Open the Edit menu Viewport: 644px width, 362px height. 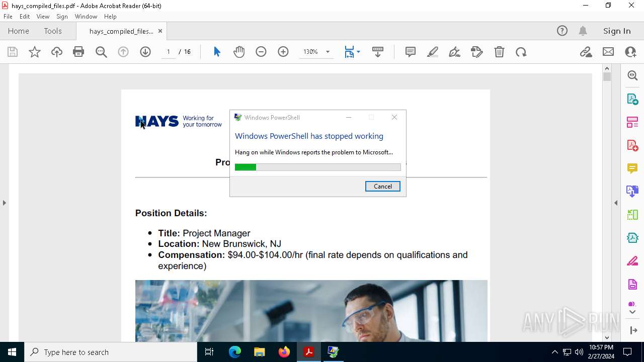(x=25, y=17)
